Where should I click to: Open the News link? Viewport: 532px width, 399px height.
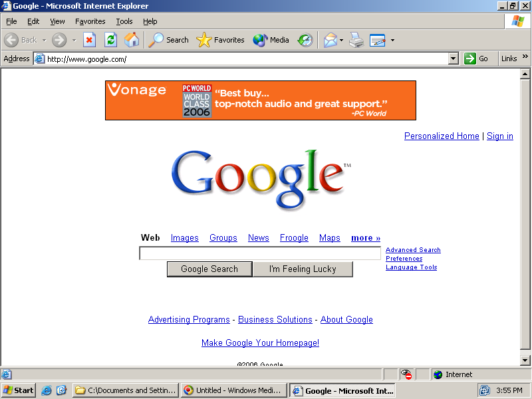259,238
